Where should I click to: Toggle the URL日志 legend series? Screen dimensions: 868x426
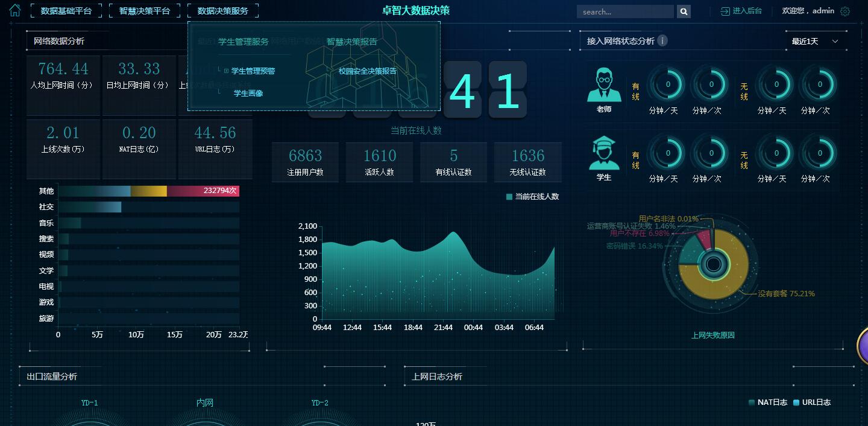tap(812, 402)
